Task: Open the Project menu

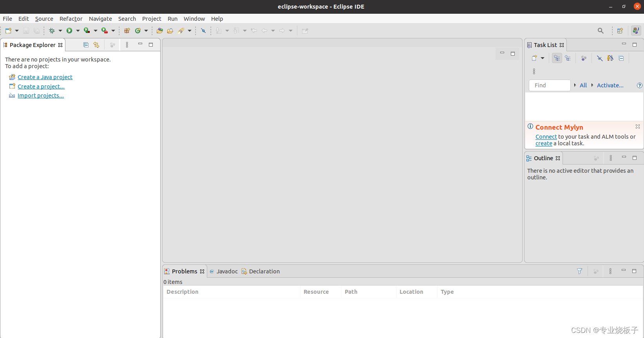Action: 152,19
